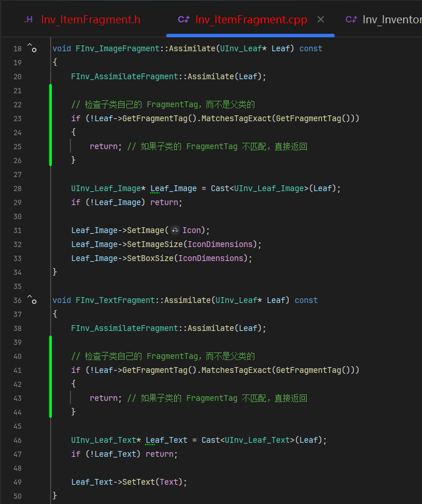Click Cast<UInv_Leaf_Text> on line 46
Image resolution: width=422 pixels, height=504 pixels.
tap(248, 440)
